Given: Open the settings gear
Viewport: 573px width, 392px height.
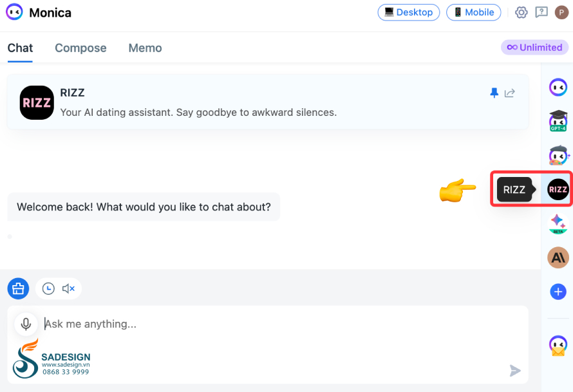Looking at the screenshot, I should (521, 12).
